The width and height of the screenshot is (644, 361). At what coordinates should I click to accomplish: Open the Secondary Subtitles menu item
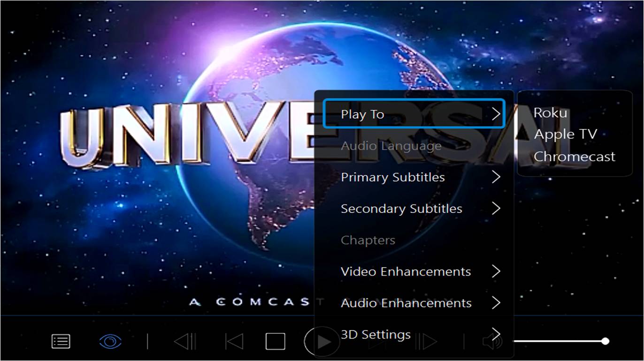click(414, 209)
